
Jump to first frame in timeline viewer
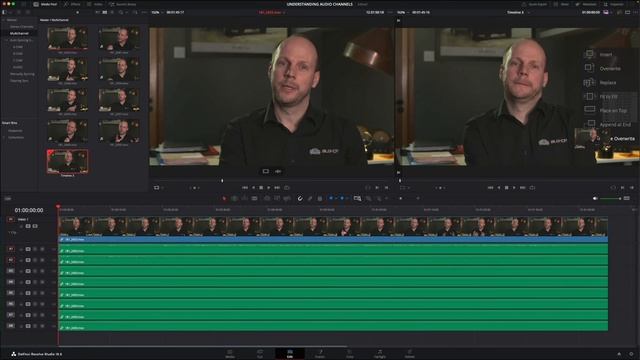490,188
